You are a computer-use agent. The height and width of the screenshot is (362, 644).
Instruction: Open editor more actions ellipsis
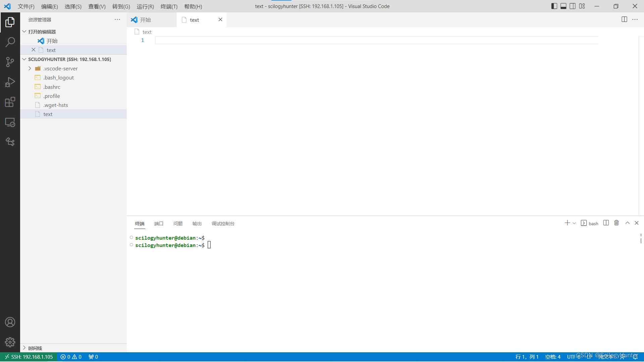coord(635,19)
